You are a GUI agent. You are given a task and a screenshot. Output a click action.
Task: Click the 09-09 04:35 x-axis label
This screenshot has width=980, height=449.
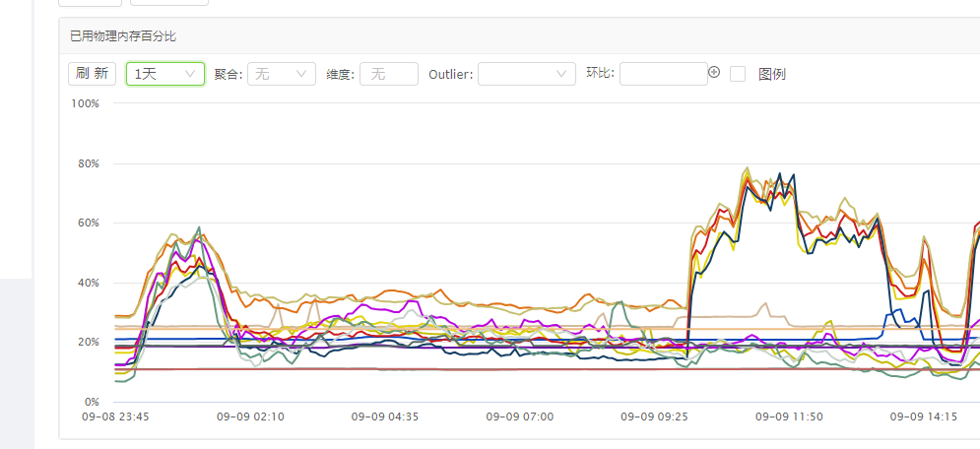[385, 417]
